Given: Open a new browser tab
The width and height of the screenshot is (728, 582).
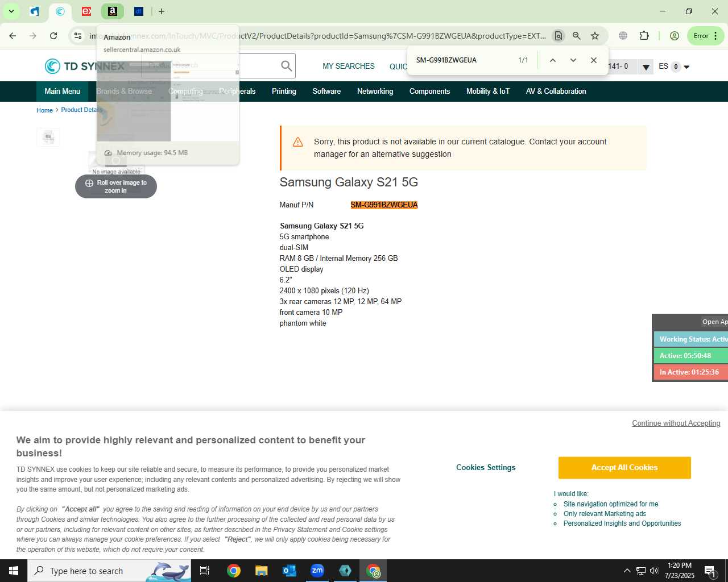Looking at the screenshot, I should (162, 11).
